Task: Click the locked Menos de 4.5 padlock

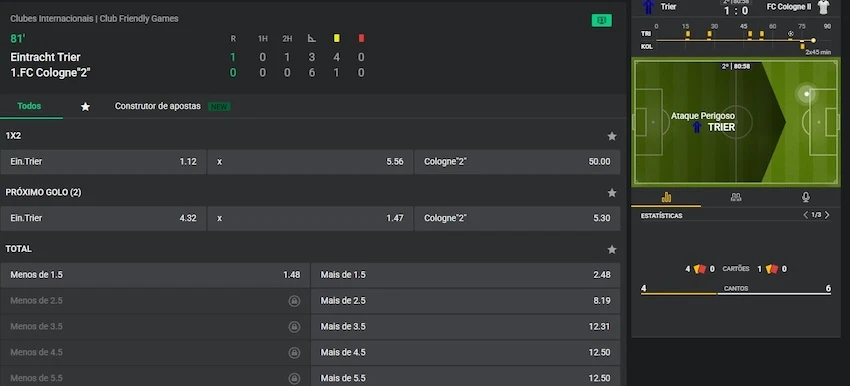Action: (x=294, y=352)
